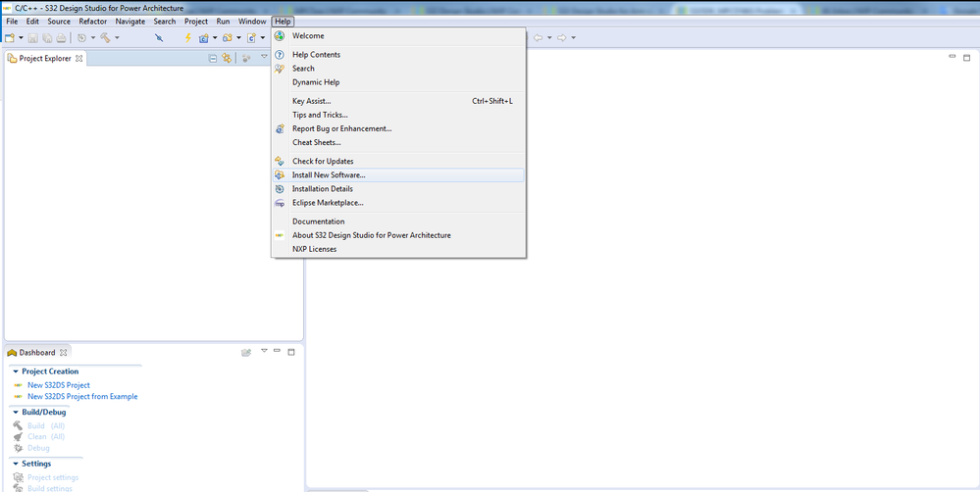Click Collapse All in Project Explorer
980x492 pixels.
click(213, 58)
